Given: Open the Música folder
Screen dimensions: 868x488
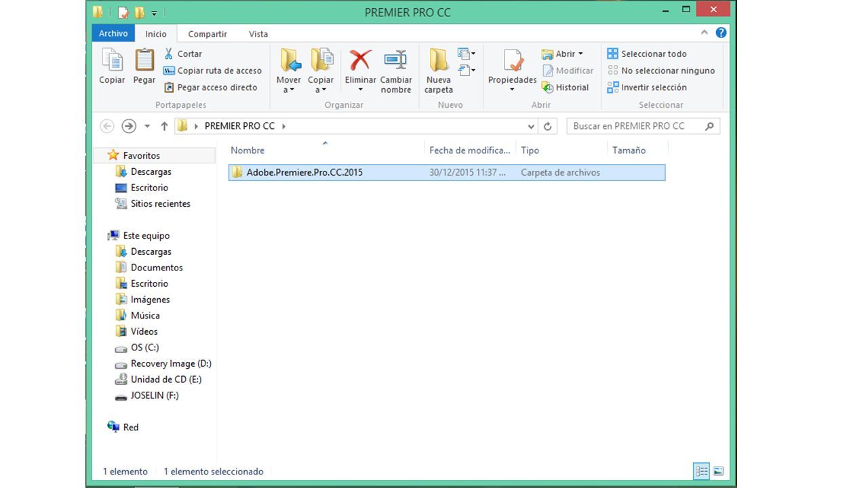Looking at the screenshot, I should click(x=145, y=316).
